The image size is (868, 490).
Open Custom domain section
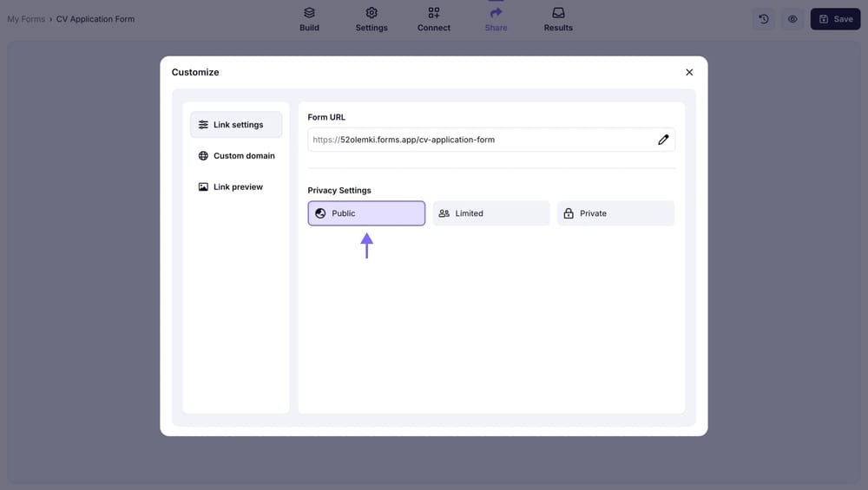pos(236,156)
